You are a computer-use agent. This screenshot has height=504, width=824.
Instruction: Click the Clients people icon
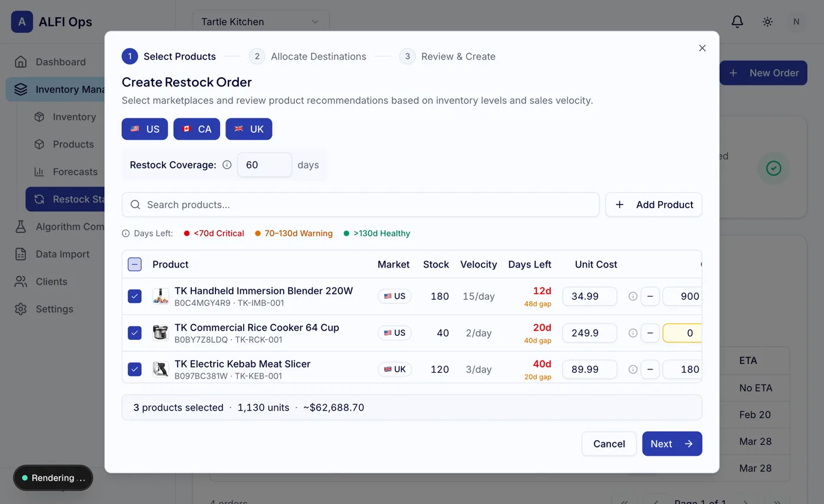click(19, 281)
